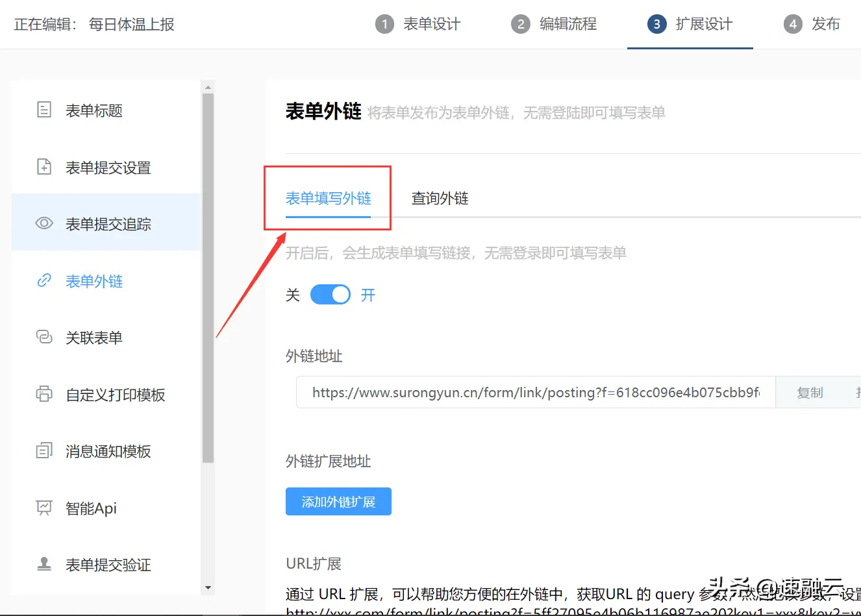Click the person icon beside 表单提交验证
The height and width of the screenshot is (616, 861).
44,564
